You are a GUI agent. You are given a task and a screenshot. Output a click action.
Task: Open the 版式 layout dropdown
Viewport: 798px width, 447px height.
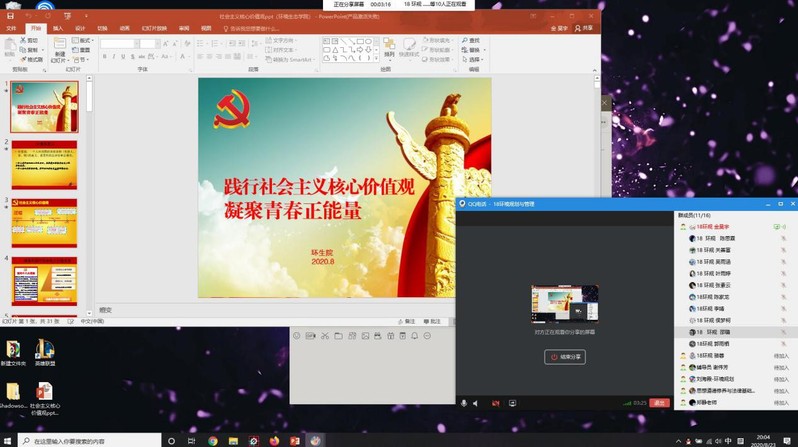84,41
